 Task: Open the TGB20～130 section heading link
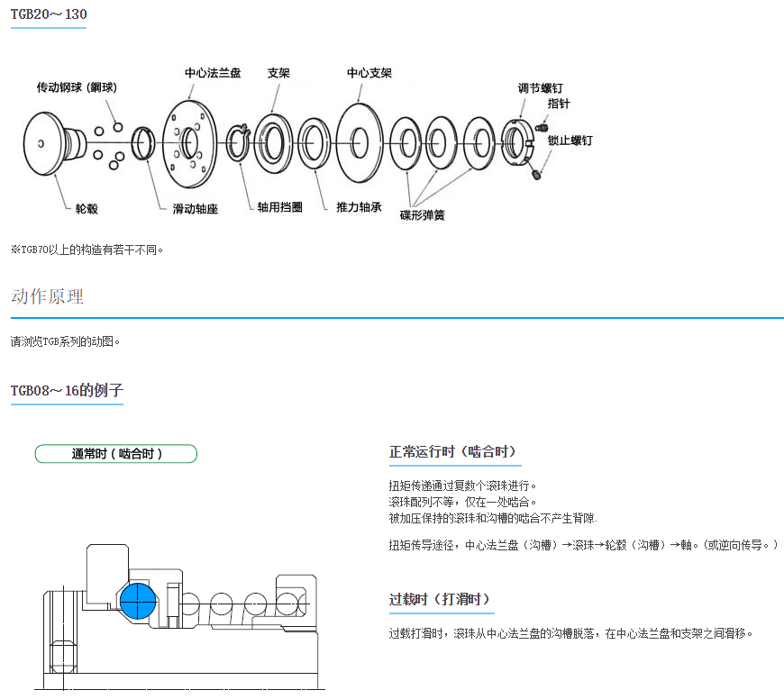coord(48,14)
